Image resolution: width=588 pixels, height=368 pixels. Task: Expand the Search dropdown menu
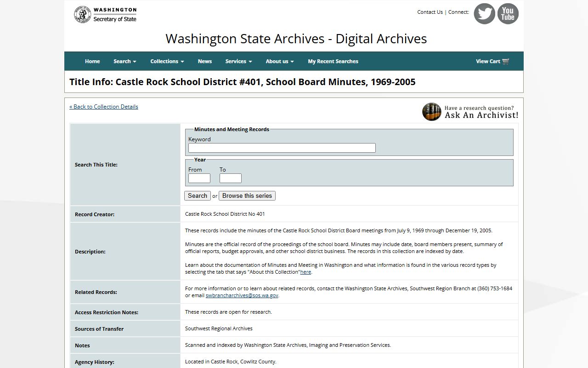tap(125, 61)
